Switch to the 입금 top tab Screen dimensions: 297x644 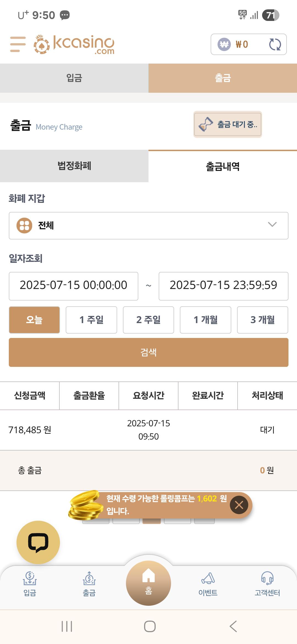[74, 78]
